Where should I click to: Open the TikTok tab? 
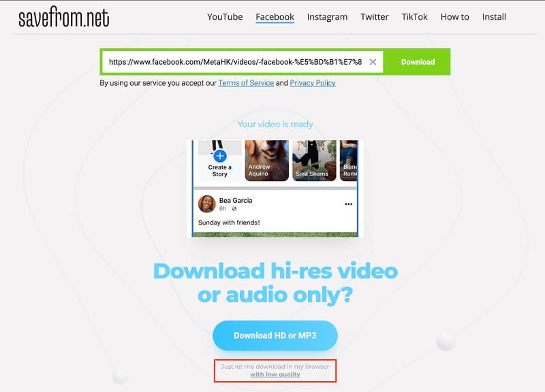point(414,17)
